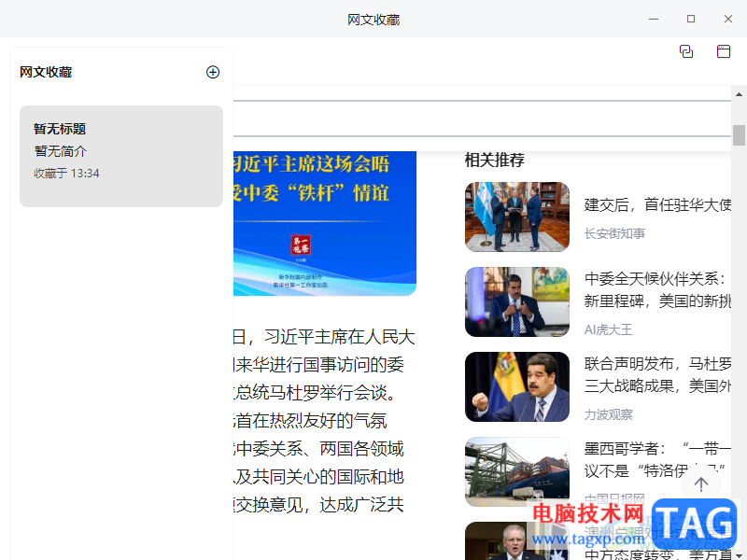Close the 网文收藏 window

pyautogui.click(x=728, y=19)
